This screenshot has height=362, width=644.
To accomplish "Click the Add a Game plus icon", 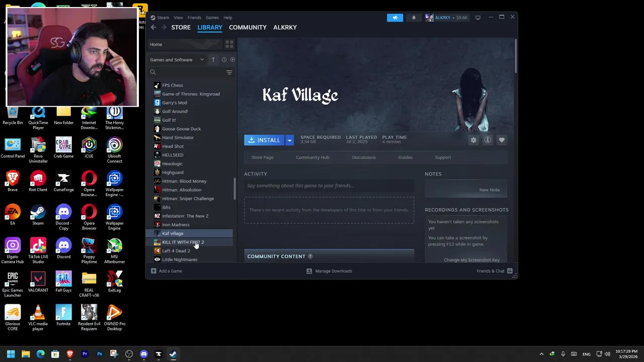I will coord(153,271).
